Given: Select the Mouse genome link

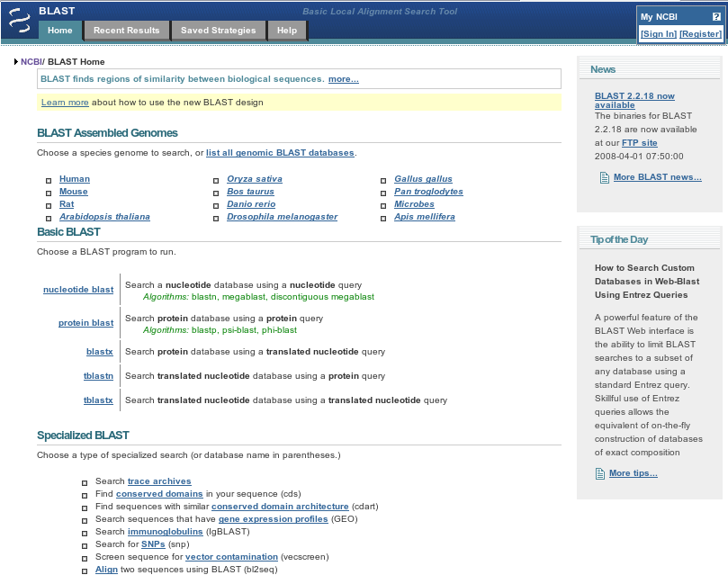Looking at the screenshot, I should click(74, 192).
